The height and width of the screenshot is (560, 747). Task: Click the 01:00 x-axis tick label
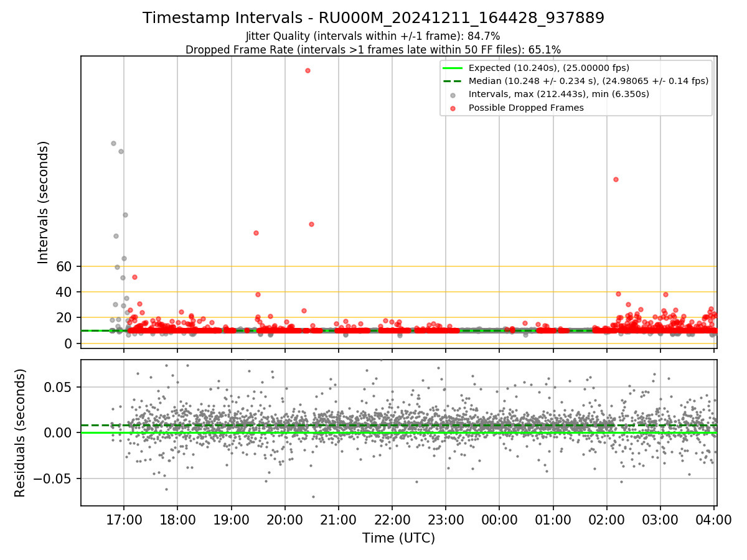[553, 519]
